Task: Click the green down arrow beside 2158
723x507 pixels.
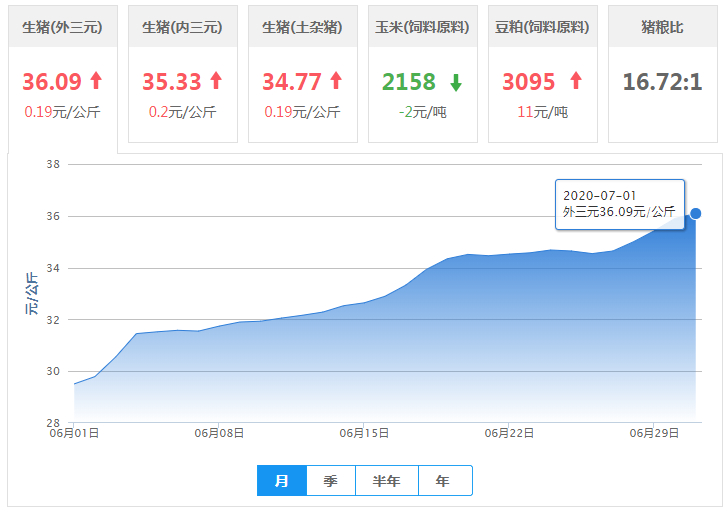Action: coord(456,82)
